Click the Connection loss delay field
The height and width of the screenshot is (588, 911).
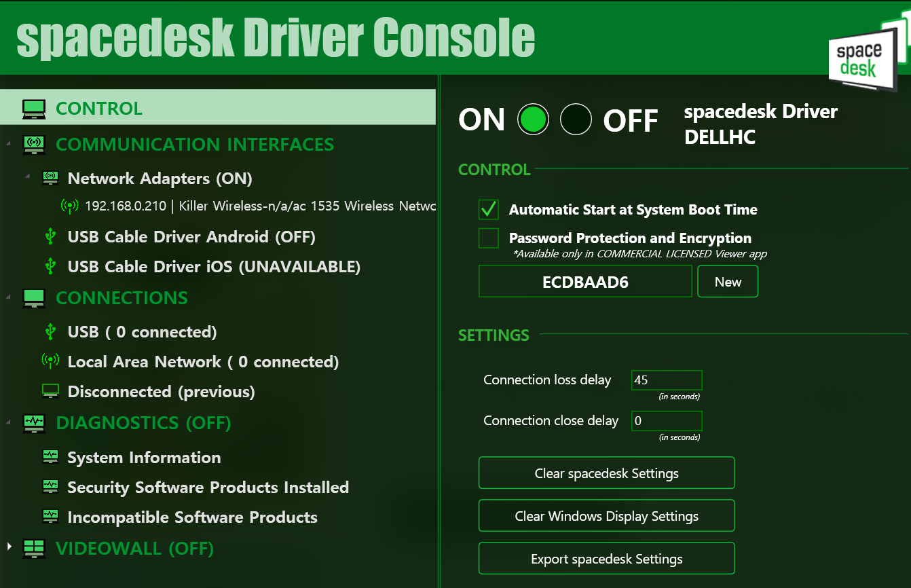point(667,380)
